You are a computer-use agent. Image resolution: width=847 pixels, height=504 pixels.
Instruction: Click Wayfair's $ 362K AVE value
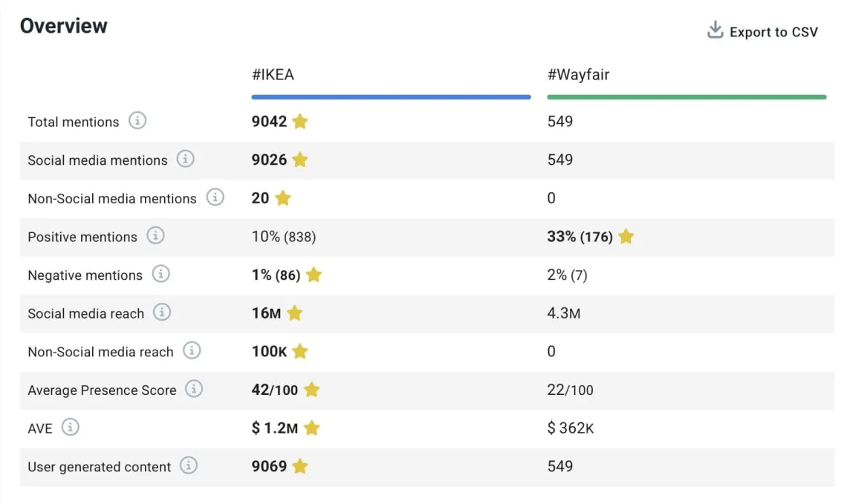pyautogui.click(x=571, y=428)
